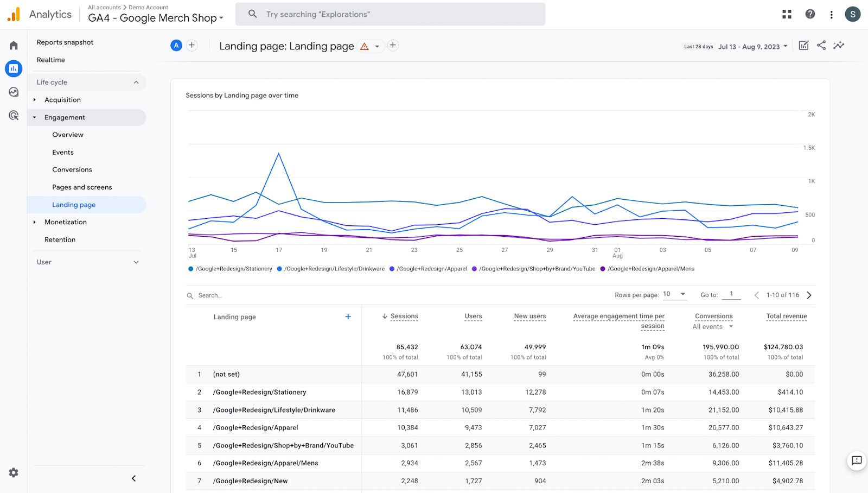Open the Rows per page dropdown

coord(674,294)
